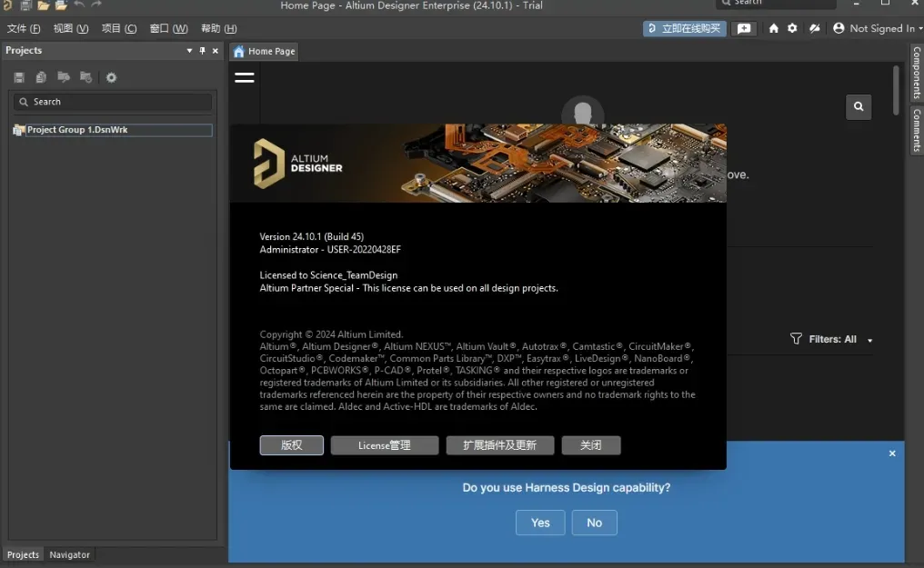Click the 版权 button in About dialog
The image size is (924, 568).
pos(292,445)
